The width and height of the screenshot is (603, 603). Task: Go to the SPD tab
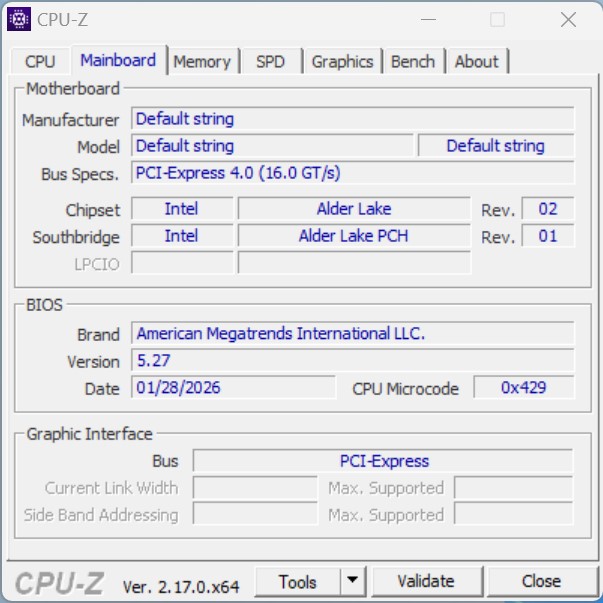pos(271,61)
